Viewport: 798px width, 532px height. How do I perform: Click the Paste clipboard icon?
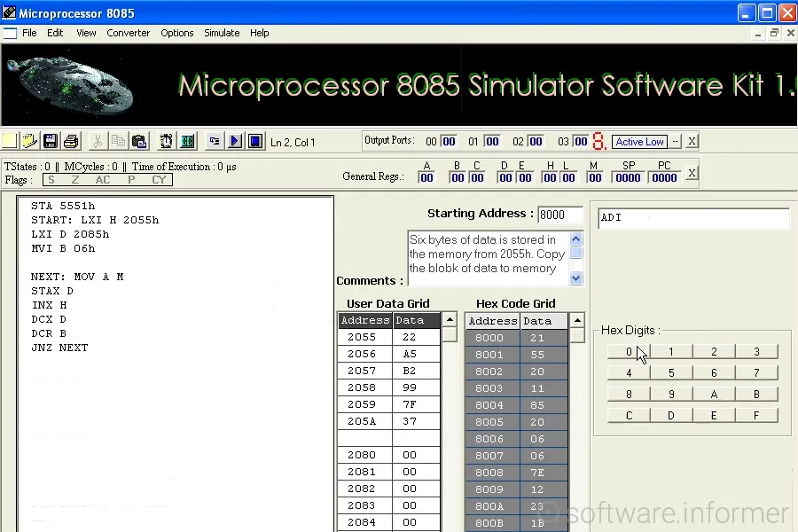click(139, 141)
